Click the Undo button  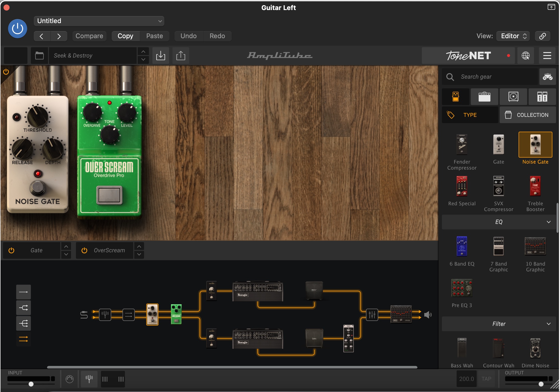tap(189, 36)
